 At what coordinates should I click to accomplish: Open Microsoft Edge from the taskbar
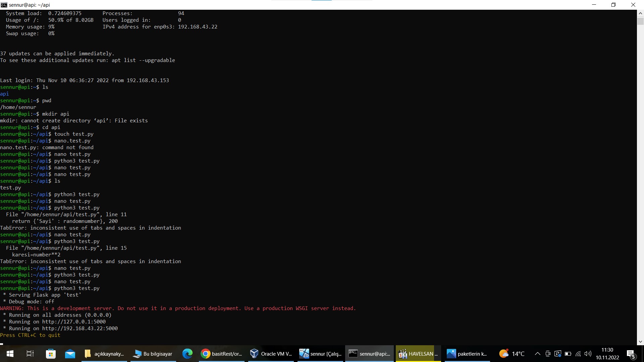[187, 354]
